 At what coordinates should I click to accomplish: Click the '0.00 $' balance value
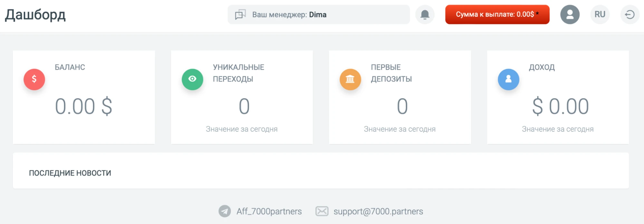84,107
